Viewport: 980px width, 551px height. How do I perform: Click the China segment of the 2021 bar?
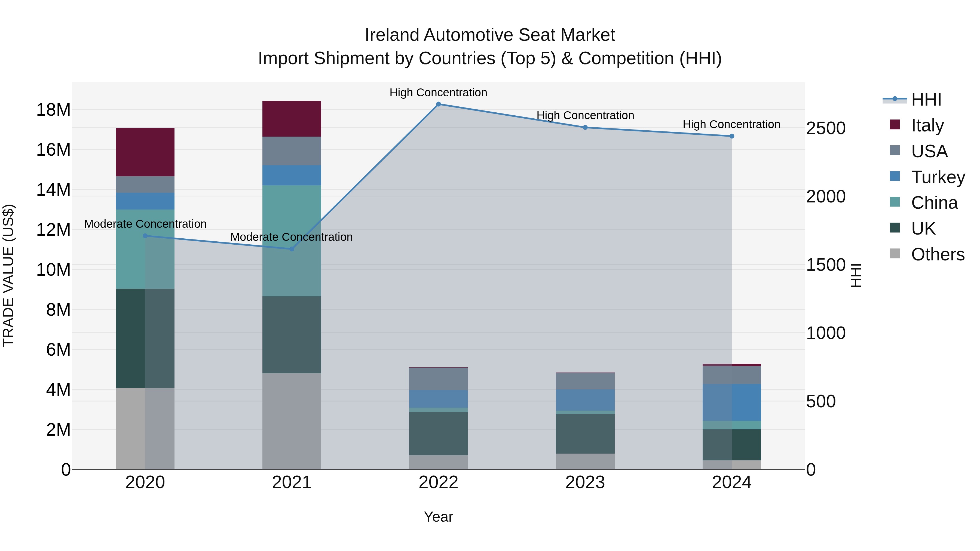pos(292,241)
